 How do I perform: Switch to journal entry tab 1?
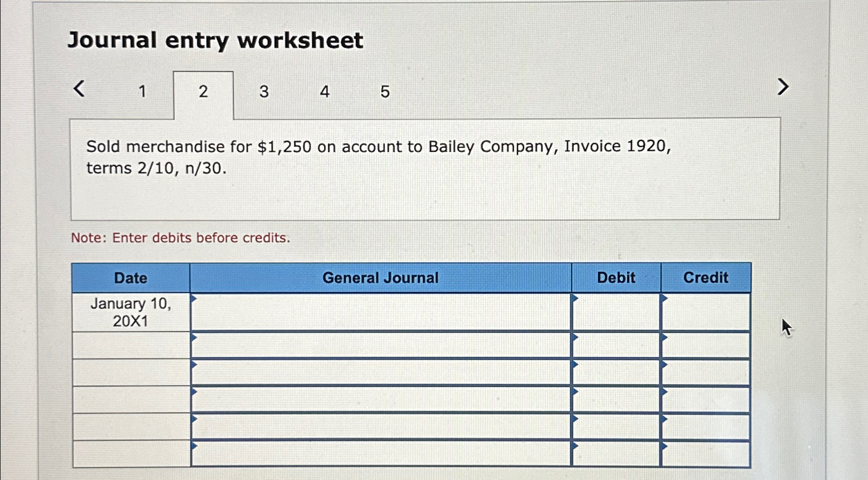[142, 91]
